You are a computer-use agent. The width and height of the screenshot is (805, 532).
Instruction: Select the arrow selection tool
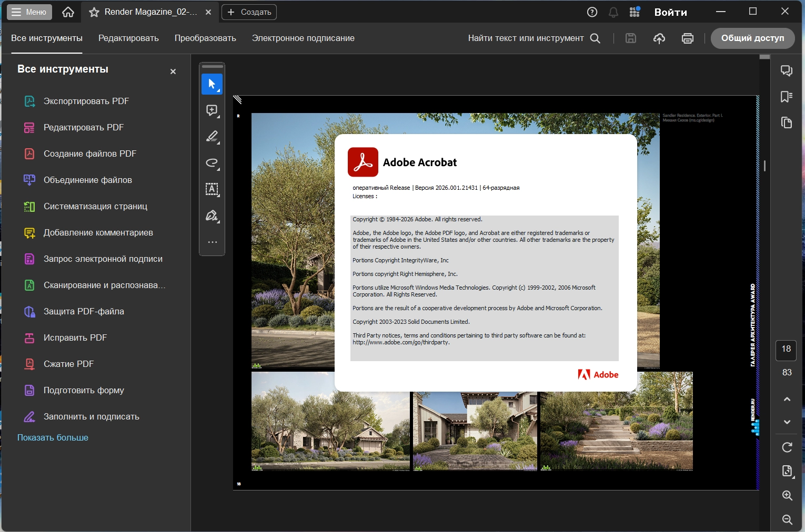[x=212, y=84]
